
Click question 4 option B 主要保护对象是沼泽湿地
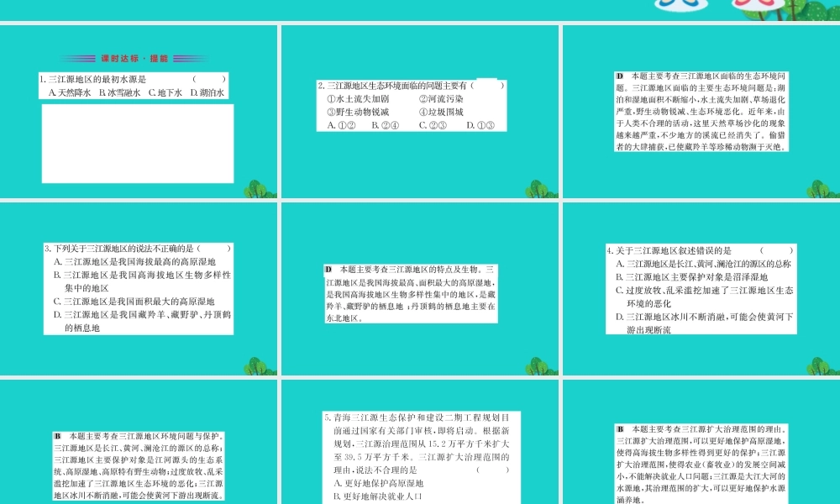691,277
